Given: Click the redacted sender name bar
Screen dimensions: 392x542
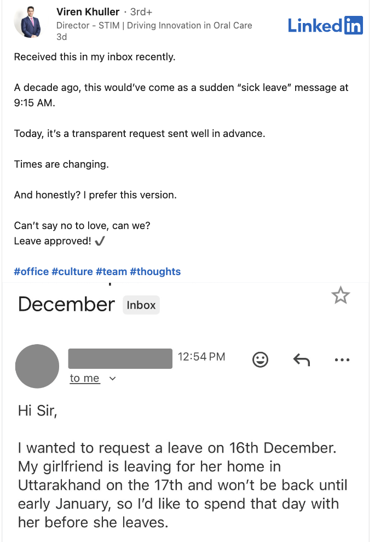Looking at the screenshot, I should (x=120, y=358).
